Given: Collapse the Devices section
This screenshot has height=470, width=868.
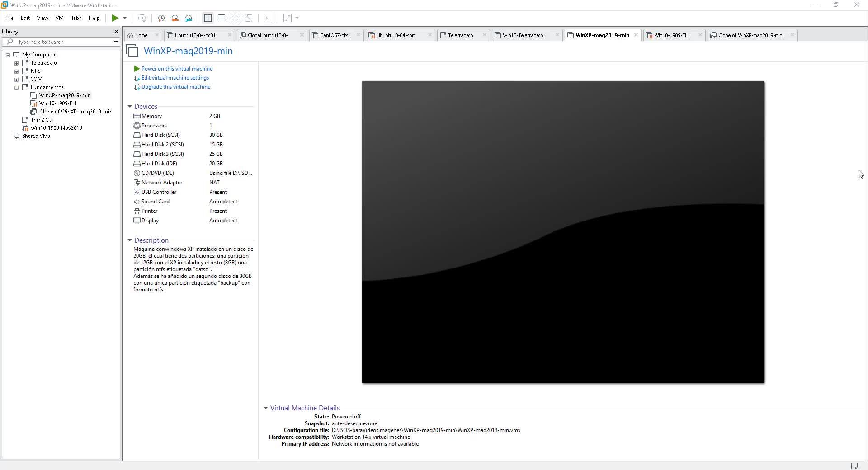Looking at the screenshot, I should (x=130, y=107).
